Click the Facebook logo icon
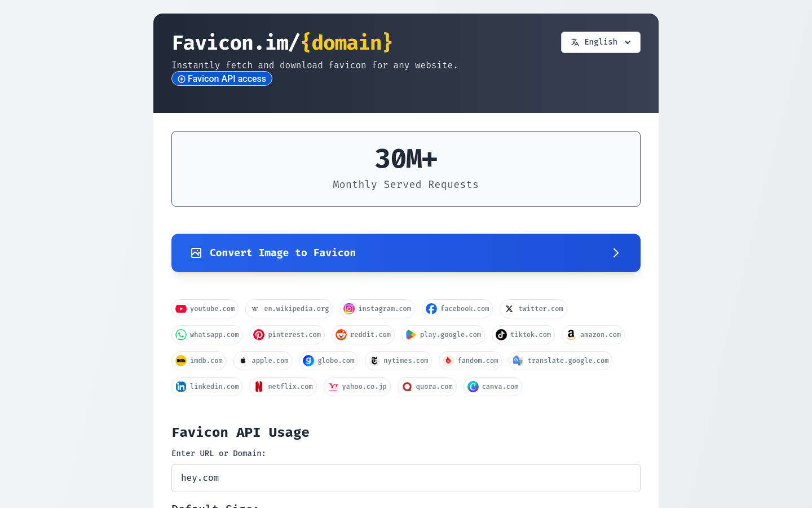812x508 pixels. pyautogui.click(x=431, y=309)
